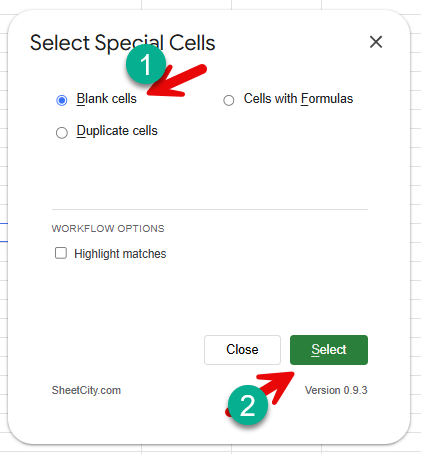Click the blue-bordered spreadsheet cell behind the dialog
421x454 pixels.
point(4,232)
